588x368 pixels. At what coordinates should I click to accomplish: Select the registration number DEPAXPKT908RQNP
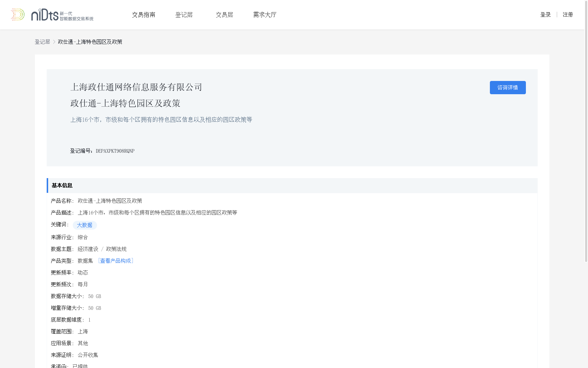[115, 151]
